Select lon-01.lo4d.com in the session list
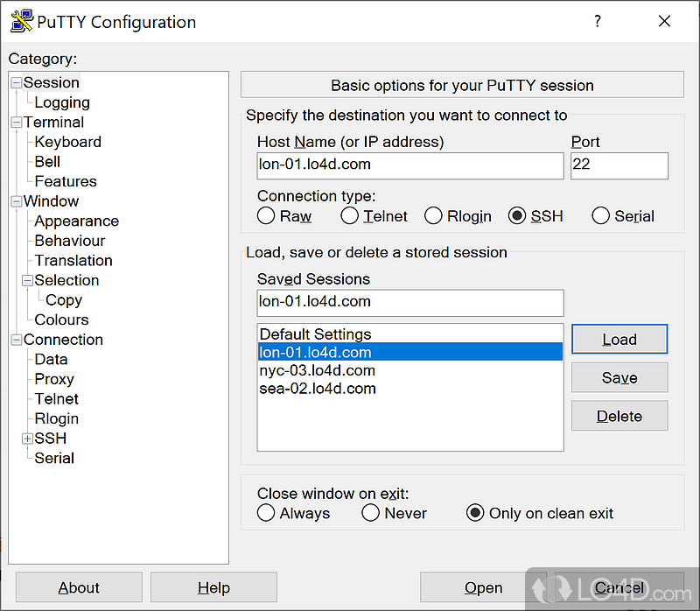The image size is (700, 611). tap(410, 352)
